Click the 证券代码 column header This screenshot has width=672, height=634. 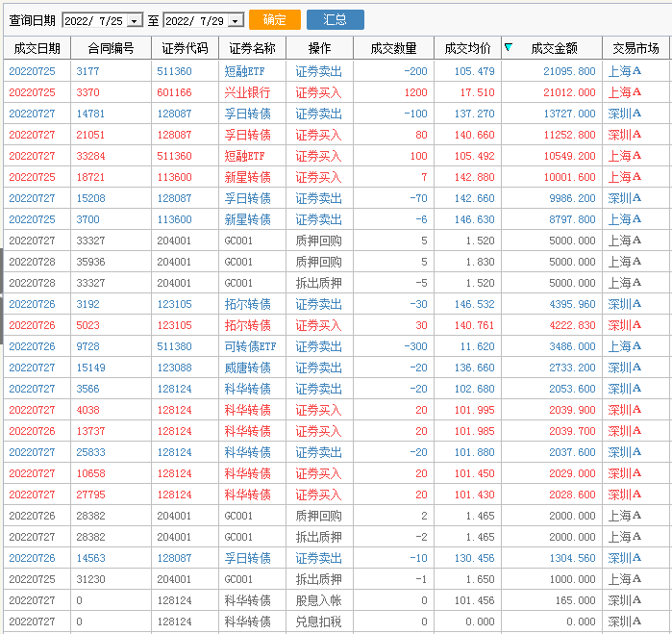click(185, 48)
